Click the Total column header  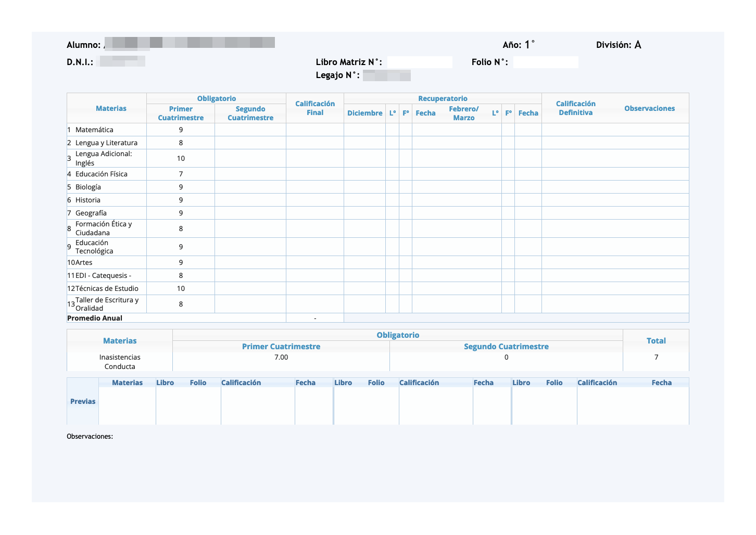[656, 341]
